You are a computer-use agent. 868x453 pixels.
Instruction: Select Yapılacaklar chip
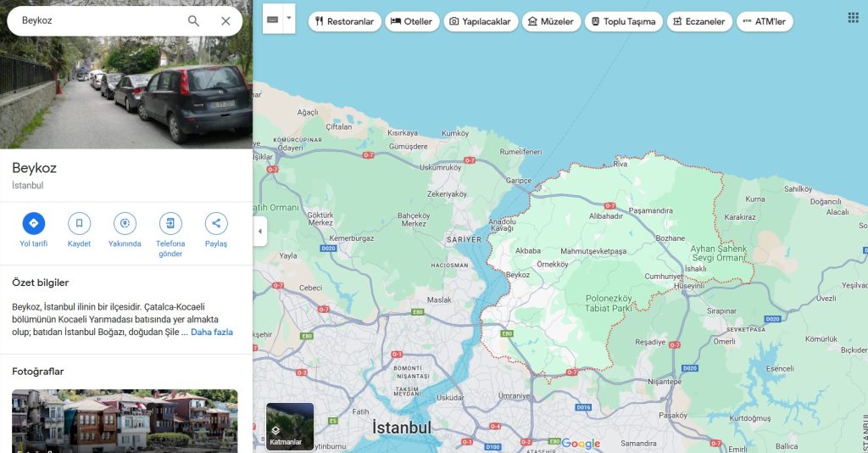coord(481,21)
